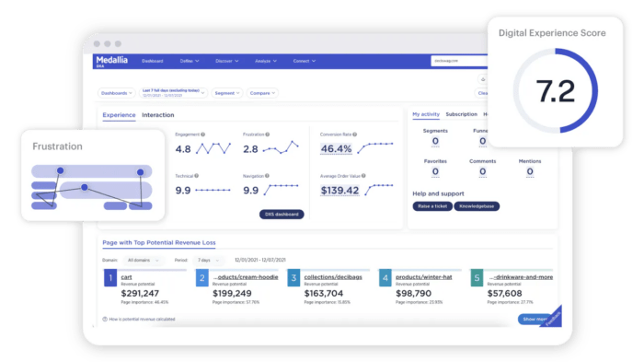This screenshot has width=644, height=362.
Task: Click the $98,790 revenue potential value
Action: click(x=414, y=294)
